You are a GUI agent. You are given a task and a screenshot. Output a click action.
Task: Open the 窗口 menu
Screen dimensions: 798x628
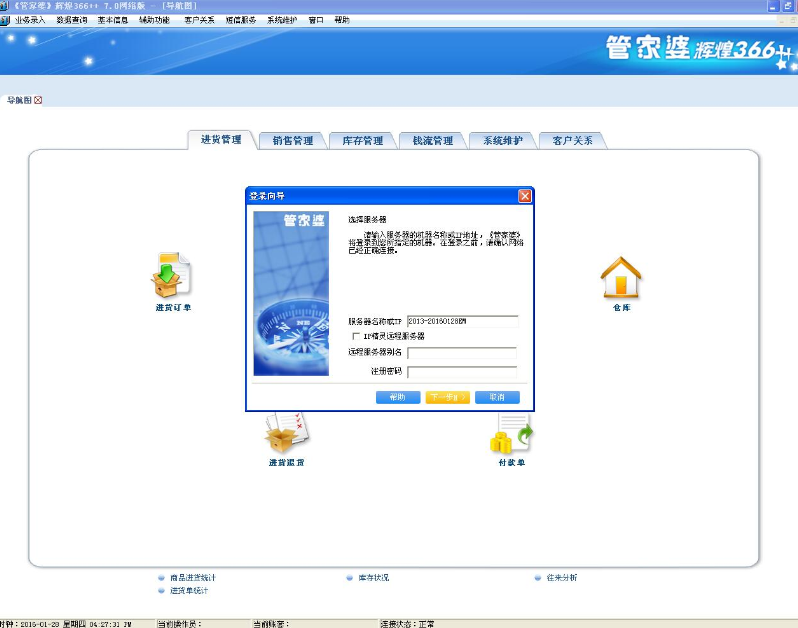point(316,20)
